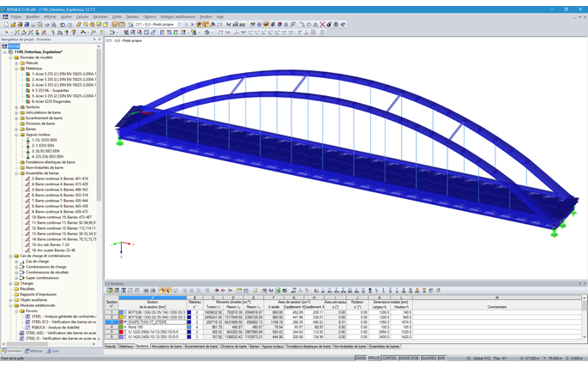Switch to Matériaux table tab

(126, 347)
